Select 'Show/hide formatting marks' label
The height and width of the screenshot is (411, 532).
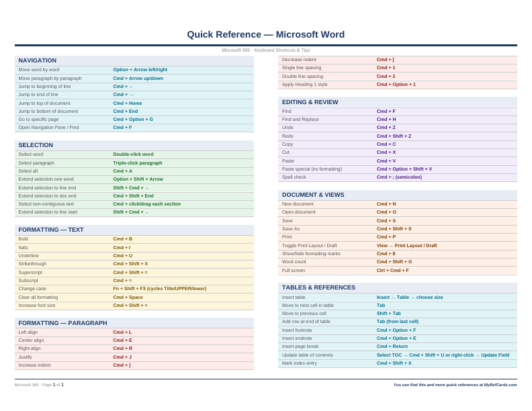tap(311, 254)
